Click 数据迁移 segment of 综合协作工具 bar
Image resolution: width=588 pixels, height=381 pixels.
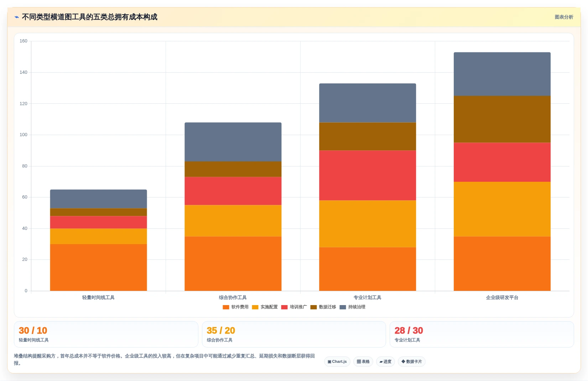pyautogui.click(x=233, y=169)
